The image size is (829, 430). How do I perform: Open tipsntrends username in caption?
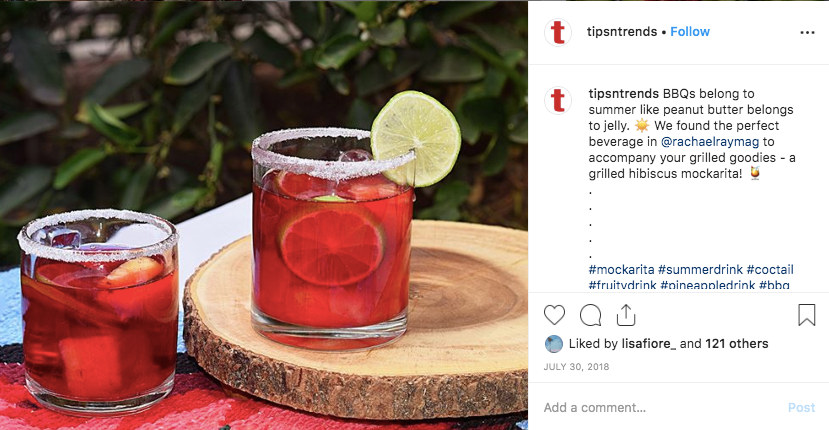[x=623, y=94]
